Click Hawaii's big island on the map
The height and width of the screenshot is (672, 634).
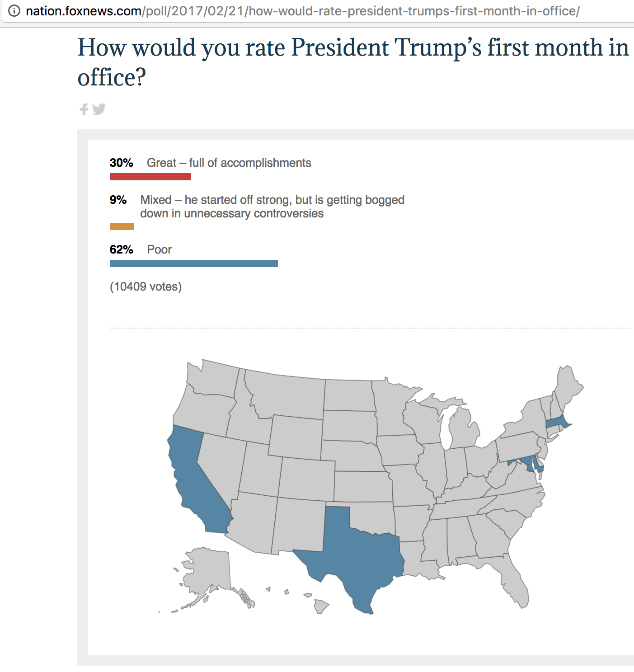[x=321, y=606]
